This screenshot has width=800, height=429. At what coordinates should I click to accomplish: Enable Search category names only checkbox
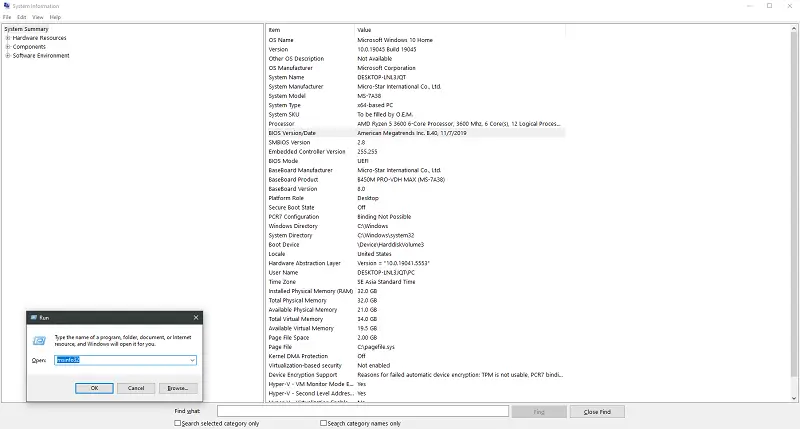click(x=323, y=423)
